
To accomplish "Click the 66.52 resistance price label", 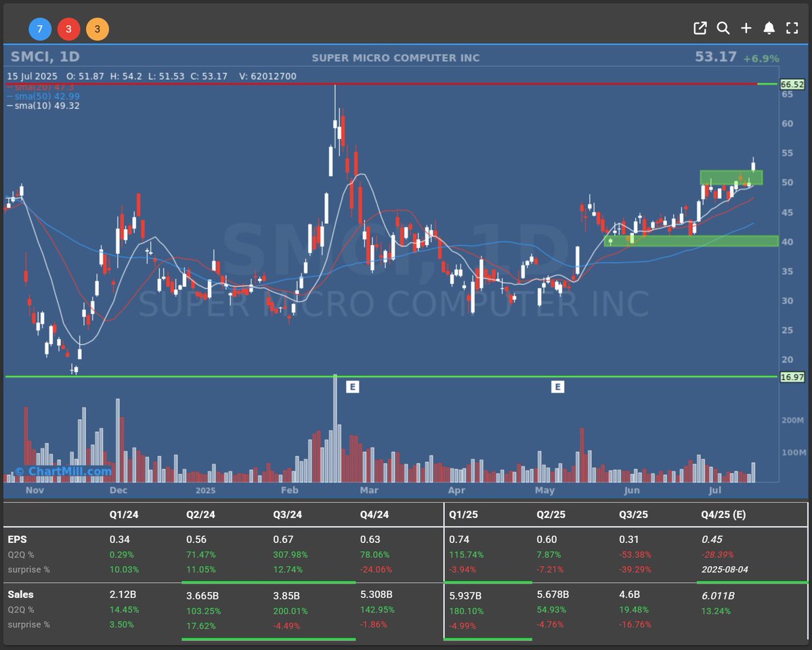I will coord(792,85).
